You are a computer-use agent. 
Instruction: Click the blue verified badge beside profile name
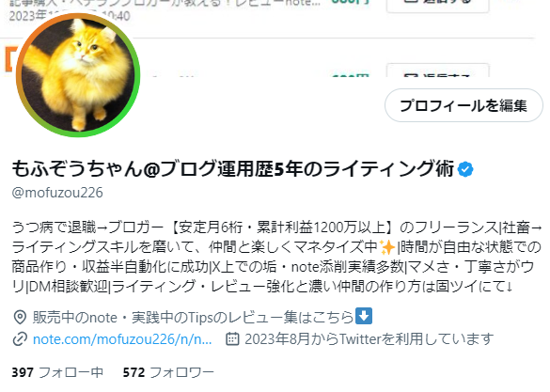coord(465,170)
